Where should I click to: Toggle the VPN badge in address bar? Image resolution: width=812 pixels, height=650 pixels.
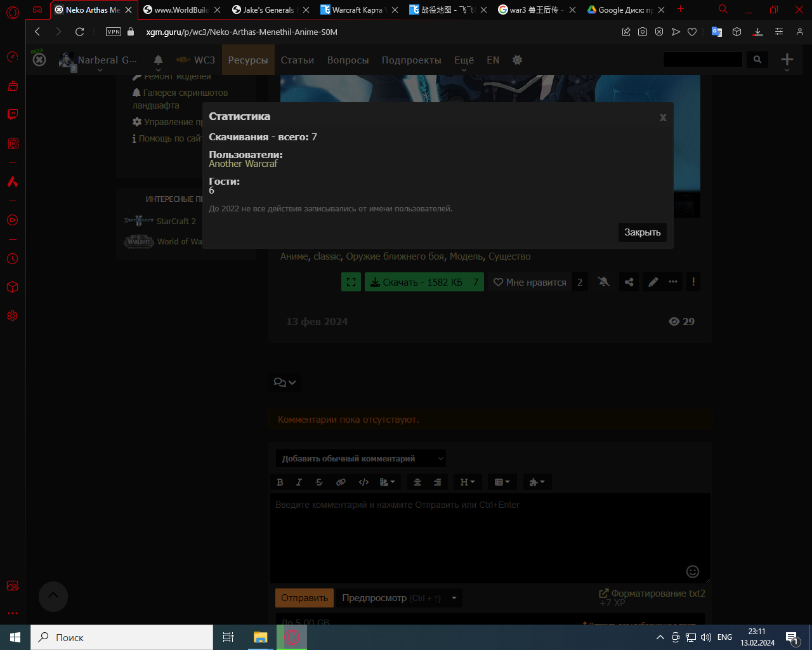point(114,32)
